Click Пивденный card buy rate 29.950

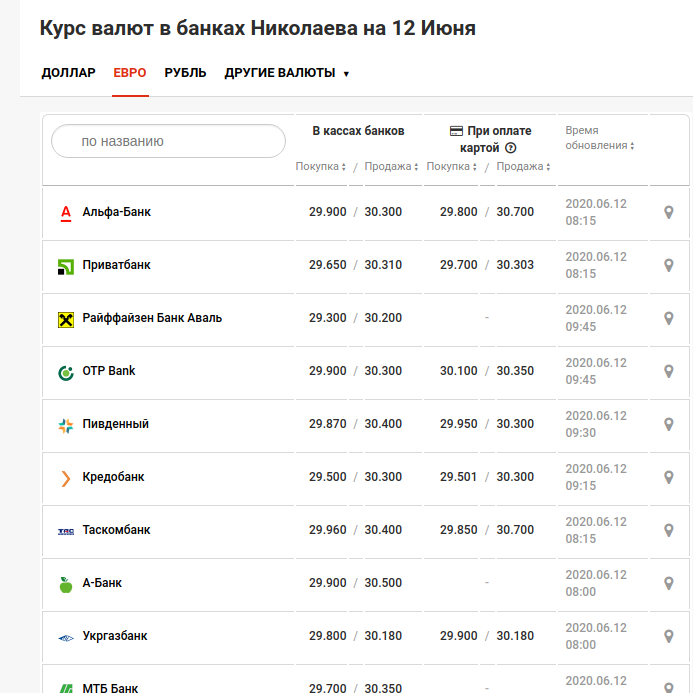[x=458, y=424]
